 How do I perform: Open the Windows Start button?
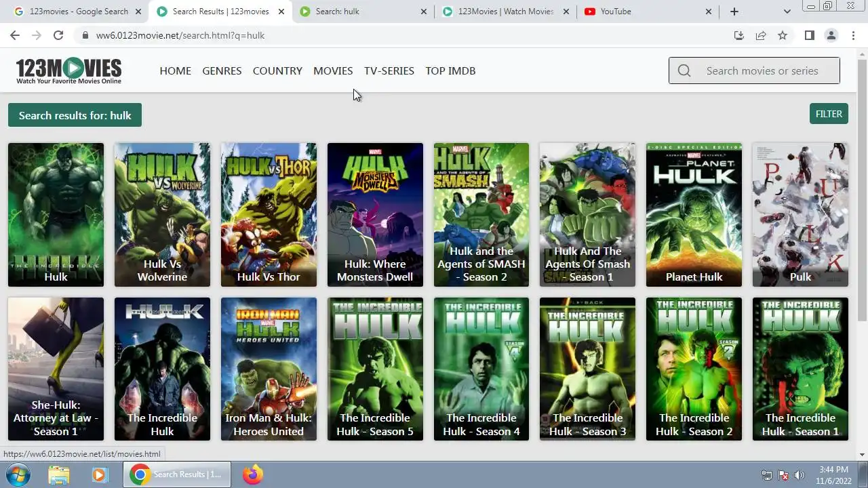click(x=18, y=474)
